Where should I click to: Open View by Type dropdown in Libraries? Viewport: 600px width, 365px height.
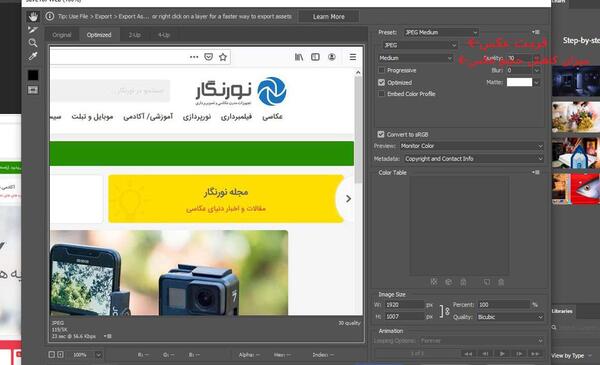pyautogui.click(x=572, y=356)
